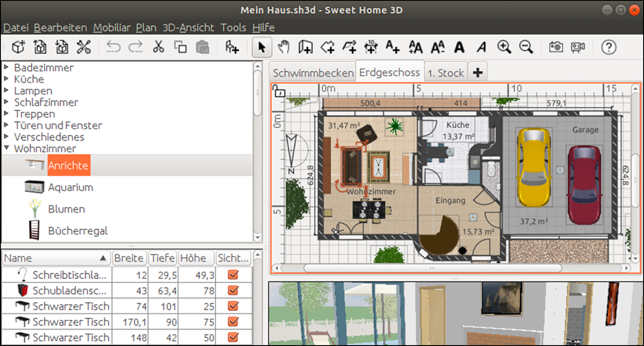Create a video with the video camera icon
644x346 pixels.
578,48
